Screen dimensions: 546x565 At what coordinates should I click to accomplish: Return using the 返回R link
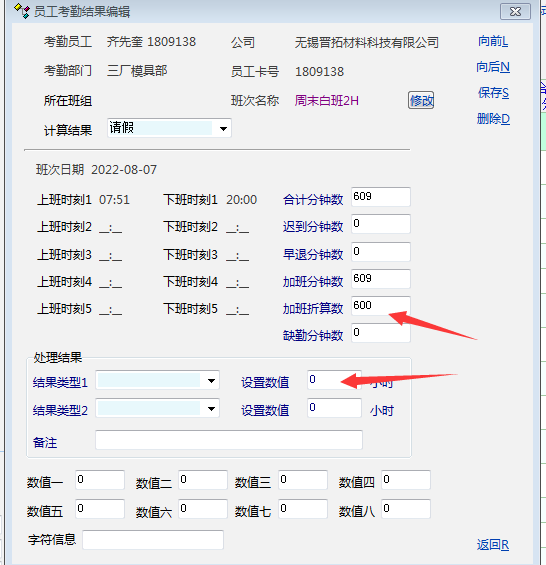pos(493,545)
